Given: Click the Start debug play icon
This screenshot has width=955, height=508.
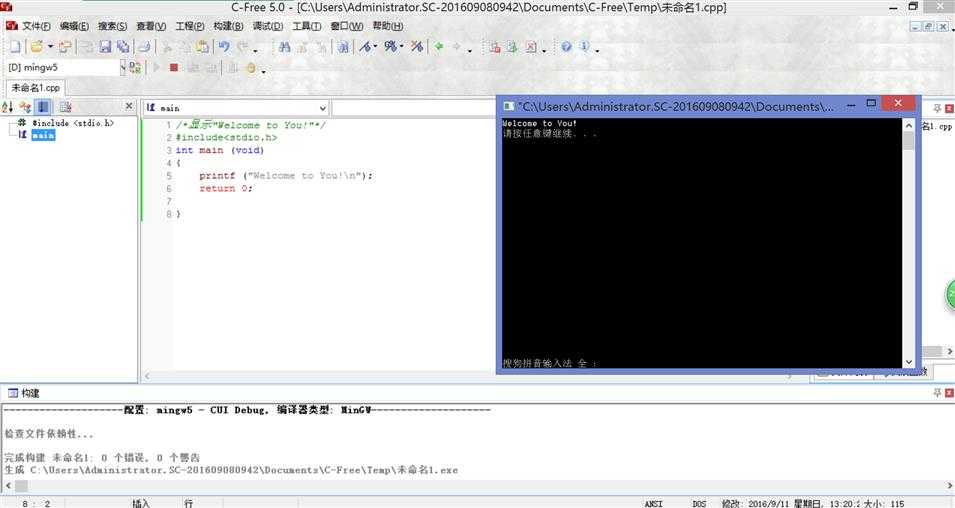Looking at the screenshot, I should coord(156,68).
